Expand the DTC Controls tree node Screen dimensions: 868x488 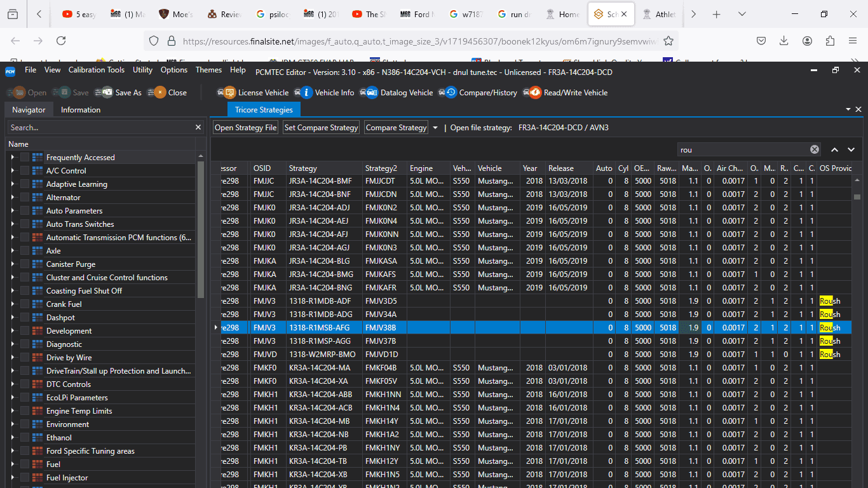pos(12,384)
